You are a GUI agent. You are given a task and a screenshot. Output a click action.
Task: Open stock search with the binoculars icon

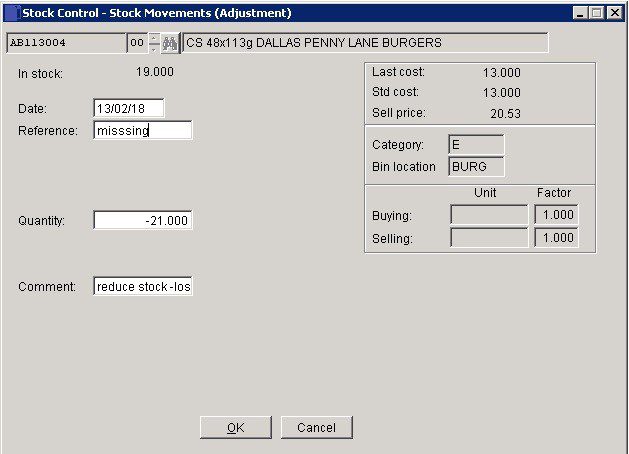pyautogui.click(x=170, y=43)
